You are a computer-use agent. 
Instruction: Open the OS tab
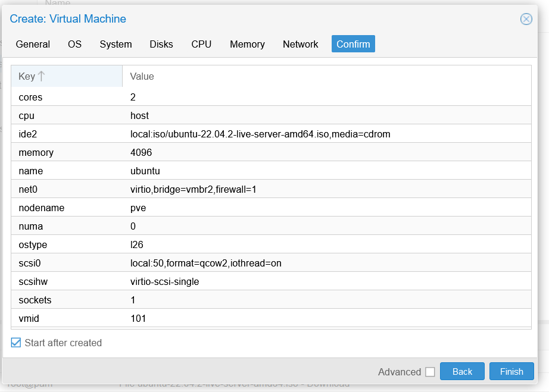point(74,44)
